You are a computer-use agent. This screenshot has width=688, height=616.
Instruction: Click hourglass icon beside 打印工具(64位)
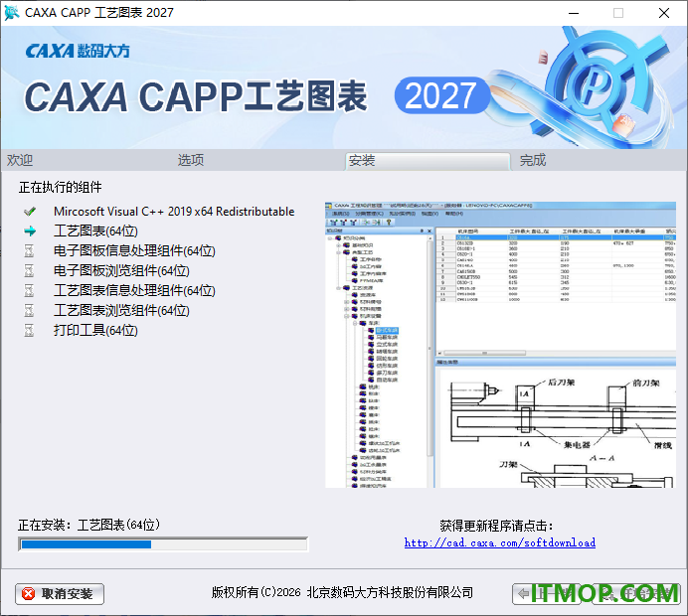tap(29, 330)
